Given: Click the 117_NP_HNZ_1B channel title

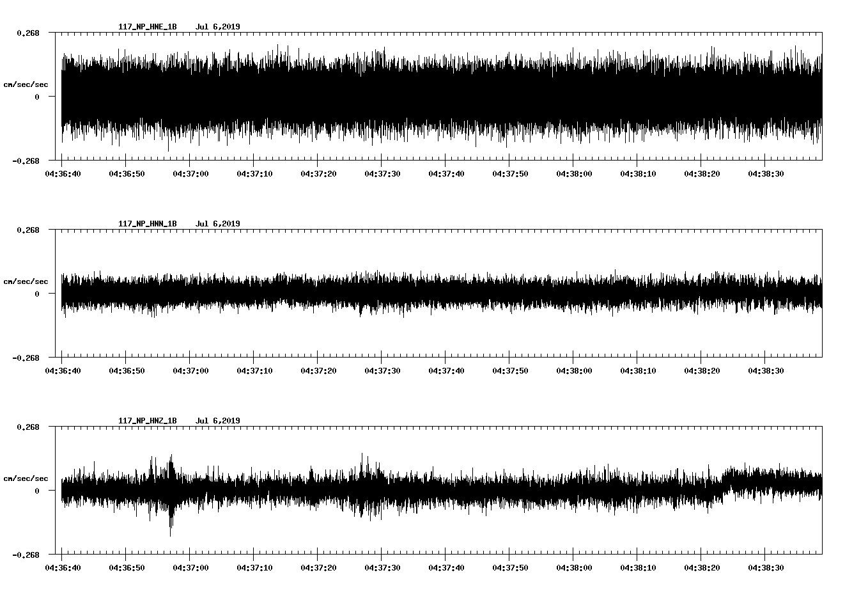Looking at the screenshot, I should (x=147, y=421).
